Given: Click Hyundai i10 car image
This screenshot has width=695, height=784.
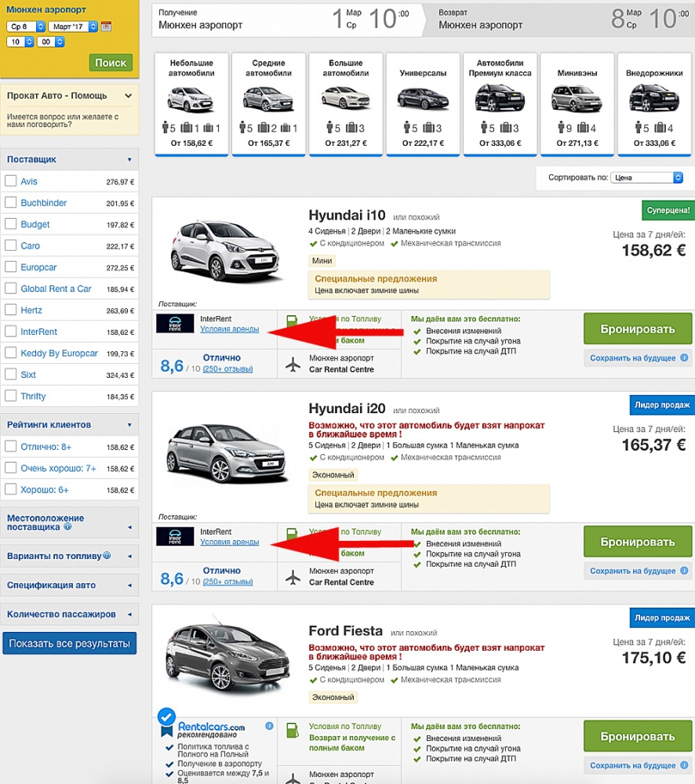Looking at the screenshot, I should click(226, 252).
